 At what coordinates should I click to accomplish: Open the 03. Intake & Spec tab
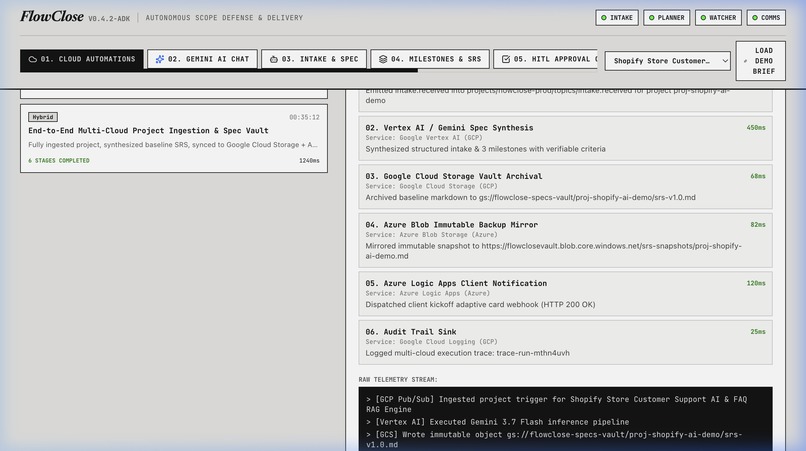314,59
